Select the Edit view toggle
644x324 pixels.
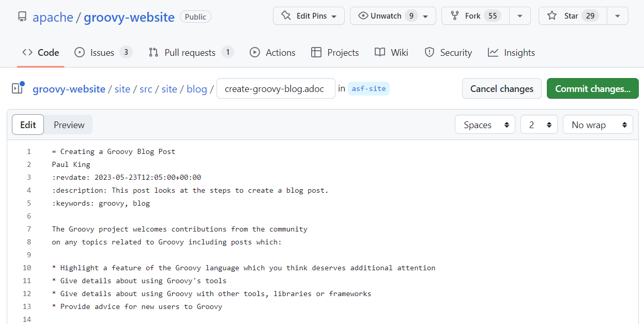coord(28,125)
